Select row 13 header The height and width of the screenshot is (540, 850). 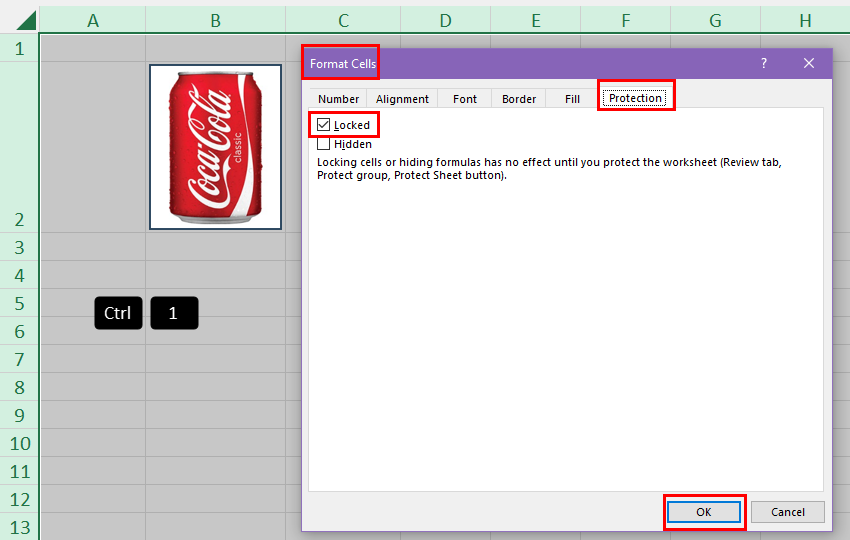(x=20, y=527)
